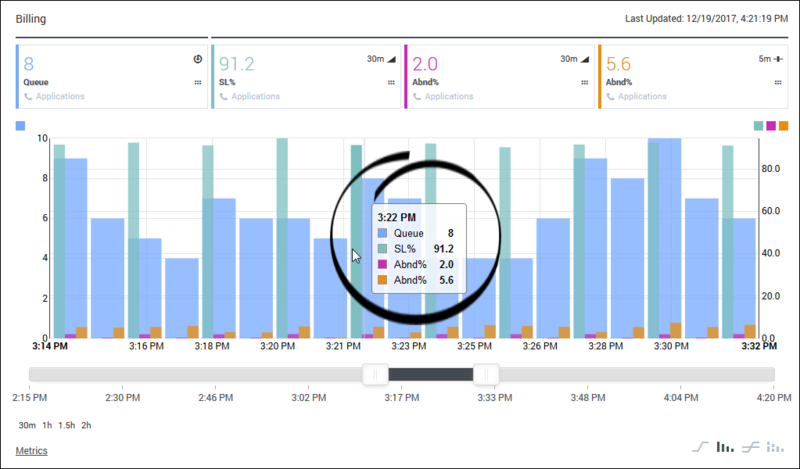
Task: Toggle the teal SL% legend square
Action: pyautogui.click(x=759, y=126)
